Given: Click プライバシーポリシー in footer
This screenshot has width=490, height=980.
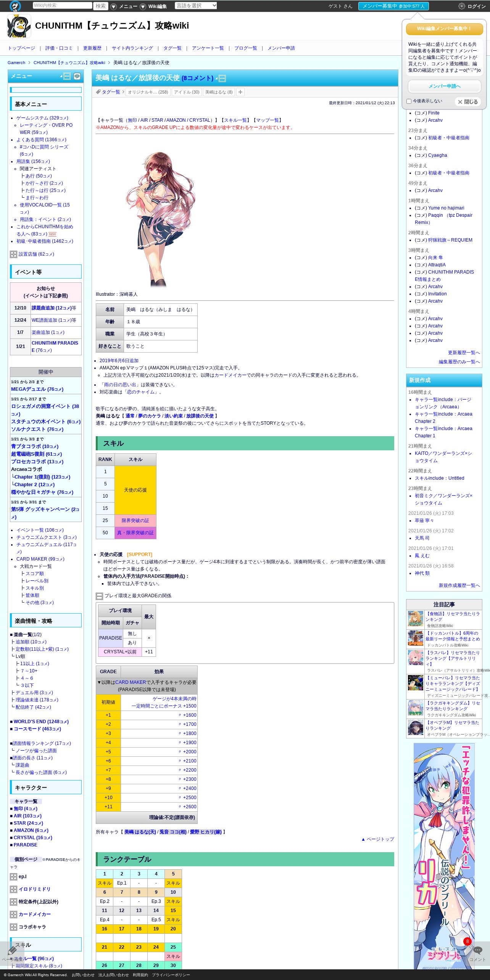Looking at the screenshot, I should 171,975.
